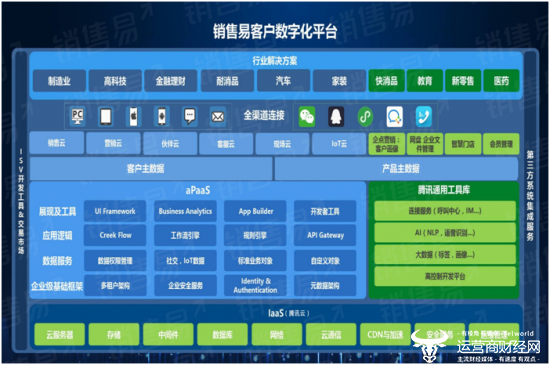Click the blue phone call icon

[424, 117]
